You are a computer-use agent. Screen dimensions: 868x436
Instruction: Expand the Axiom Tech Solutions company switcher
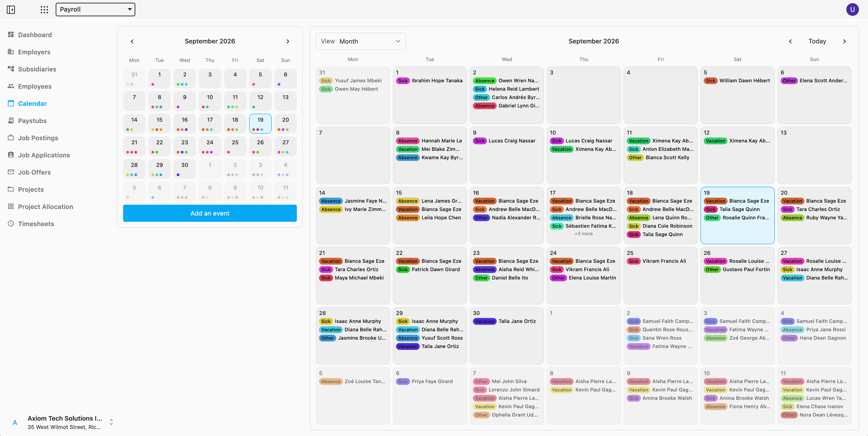pyautogui.click(x=111, y=422)
